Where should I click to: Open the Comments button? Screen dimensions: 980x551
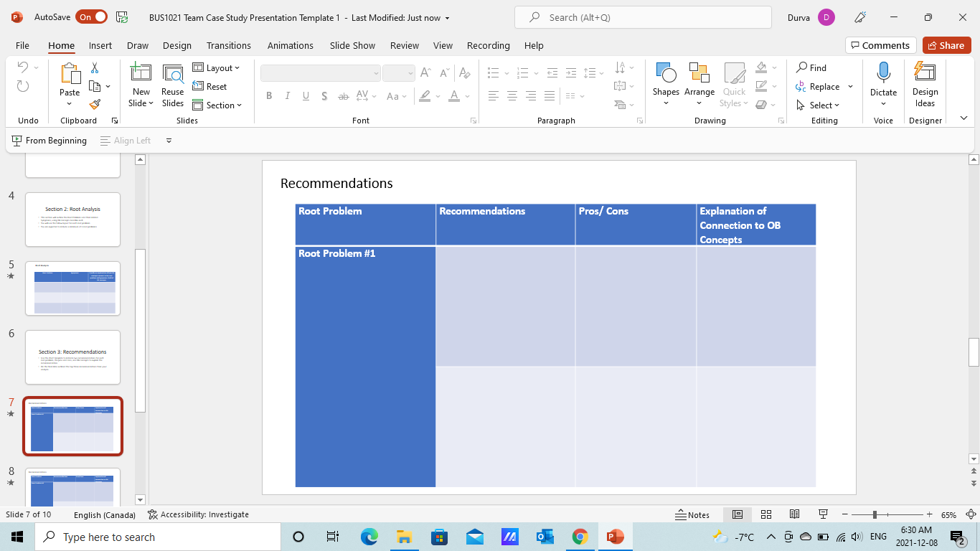pos(880,45)
